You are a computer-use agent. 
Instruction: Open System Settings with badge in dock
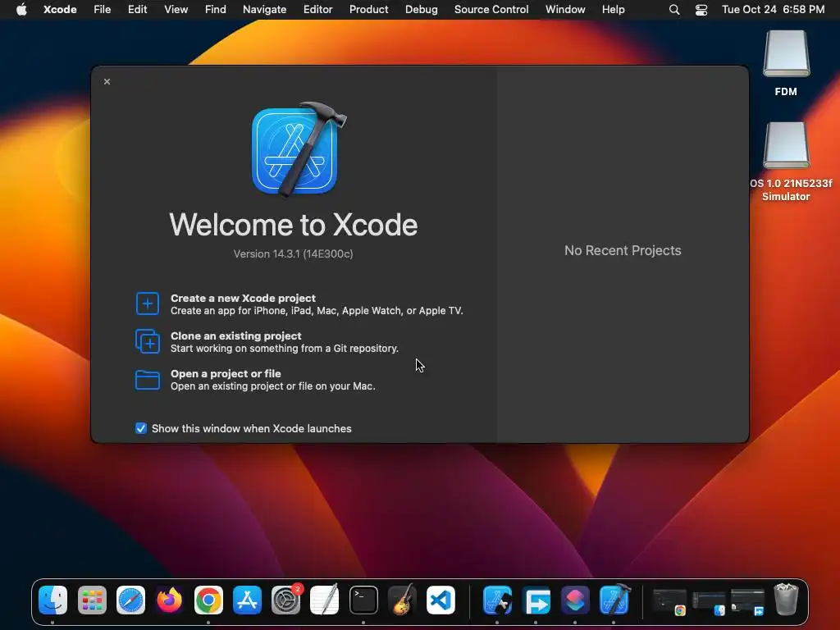point(286,600)
